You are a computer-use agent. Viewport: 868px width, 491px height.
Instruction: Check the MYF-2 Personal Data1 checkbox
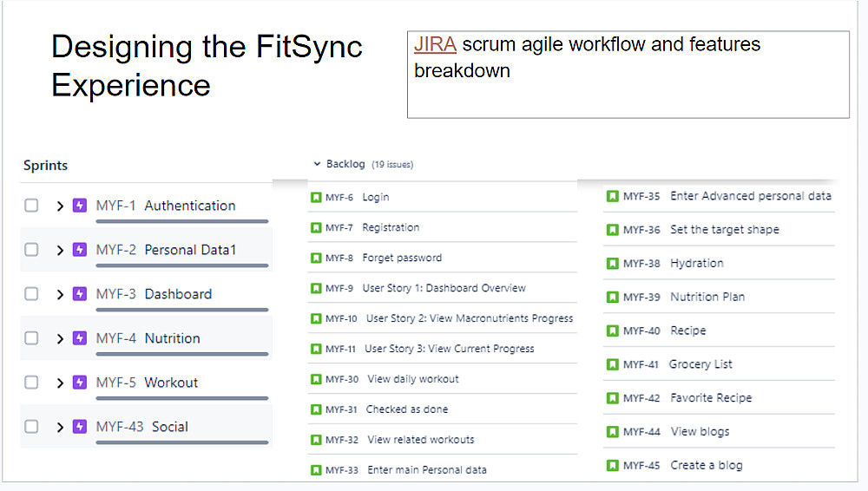pos(31,250)
